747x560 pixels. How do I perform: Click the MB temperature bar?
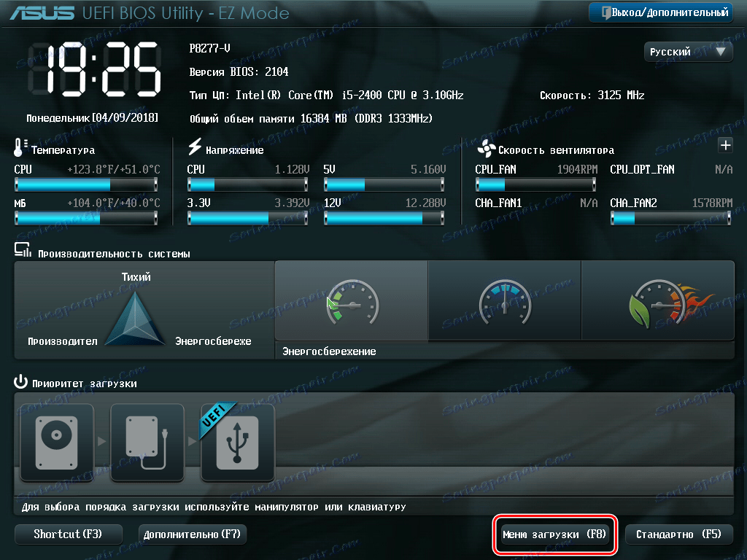(x=86, y=218)
